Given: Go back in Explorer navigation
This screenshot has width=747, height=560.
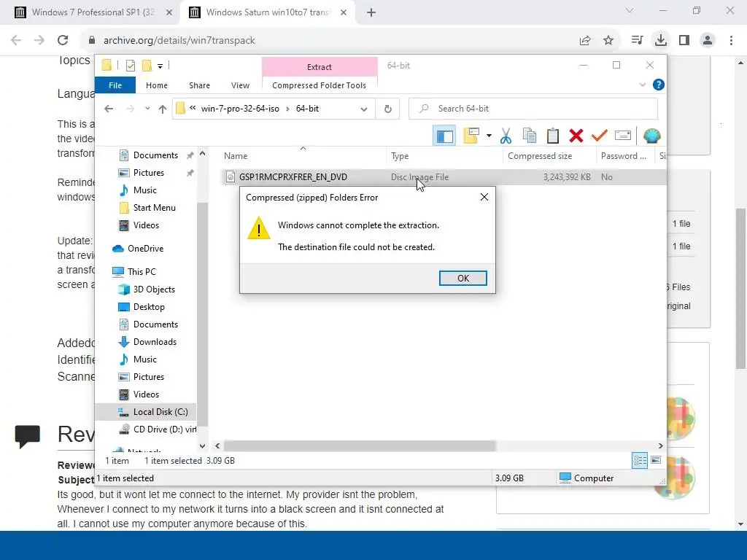Looking at the screenshot, I should click(109, 109).
